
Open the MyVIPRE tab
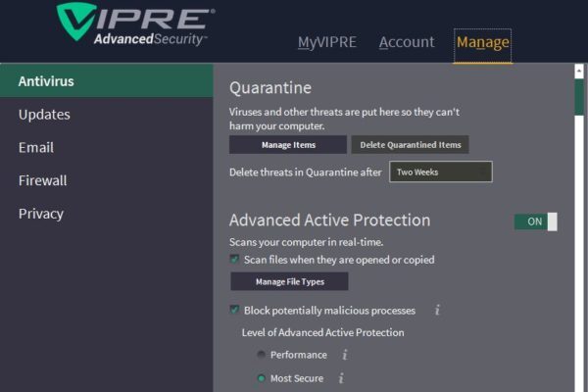327,42
